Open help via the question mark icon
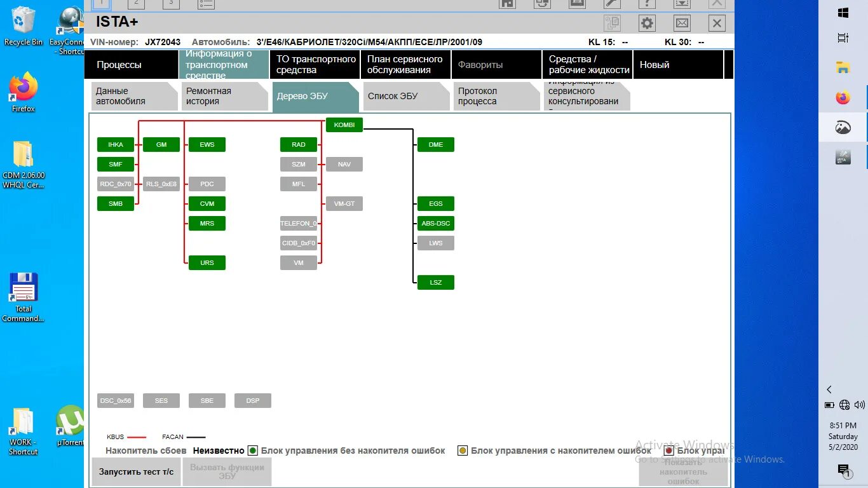 coord(647,3)
